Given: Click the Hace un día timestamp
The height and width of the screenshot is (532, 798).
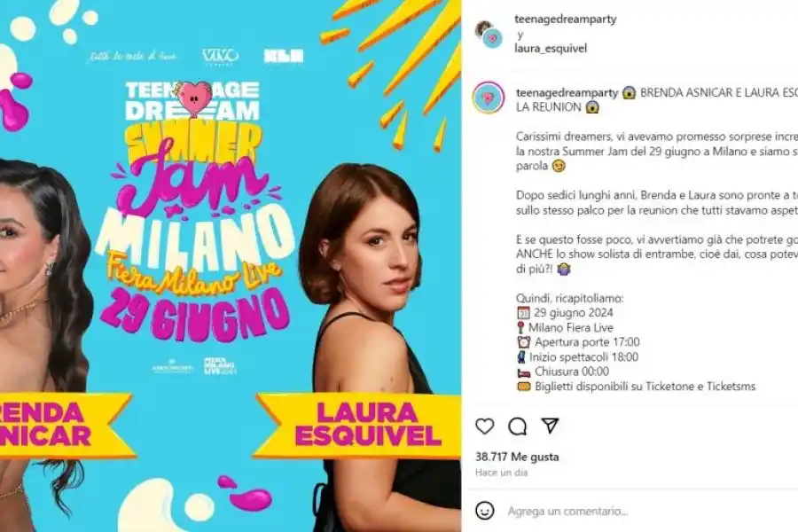Looking at the screenshot, I should tap(501, 473).
